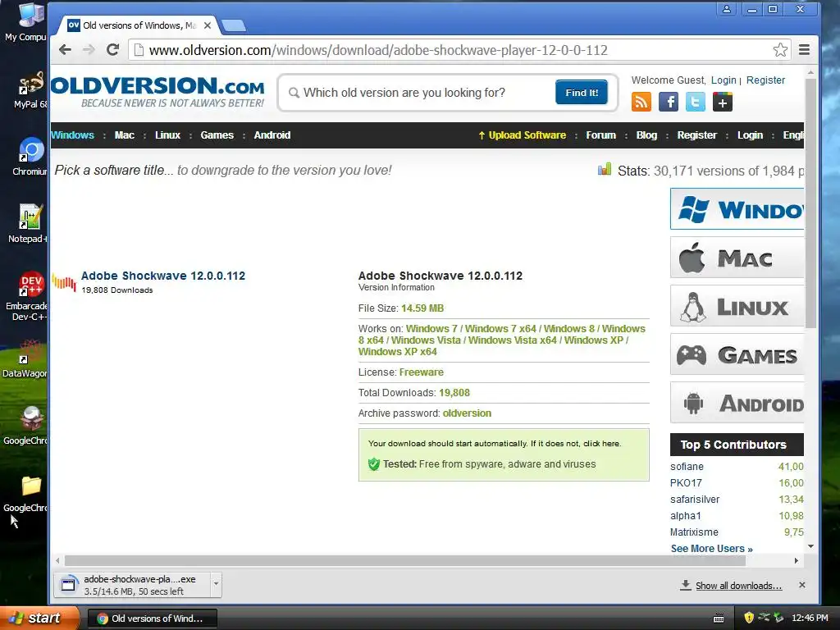Click the scroll down arrow
The width and height of the screenshot is (840, 630).
tap(810, 546)
